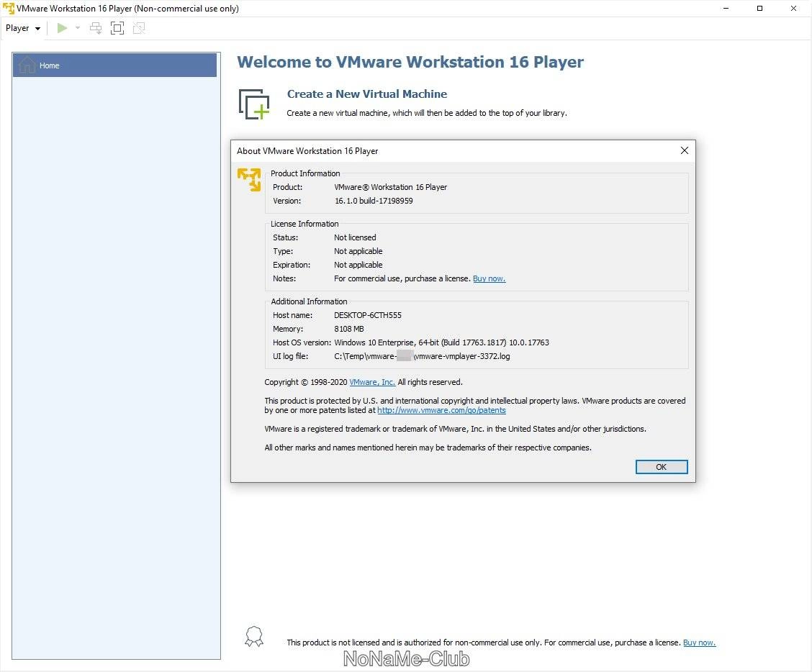Click product name VMware® Workstation 16 Player
The height and width of the screenshot is (672, 812).
pos(390,187)
